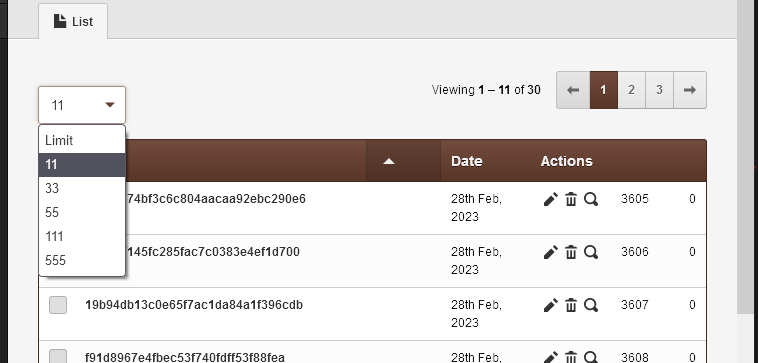Viewport: 758px width, 363px height.
Task: Click next page arrow button
Action: coord(690,90)
